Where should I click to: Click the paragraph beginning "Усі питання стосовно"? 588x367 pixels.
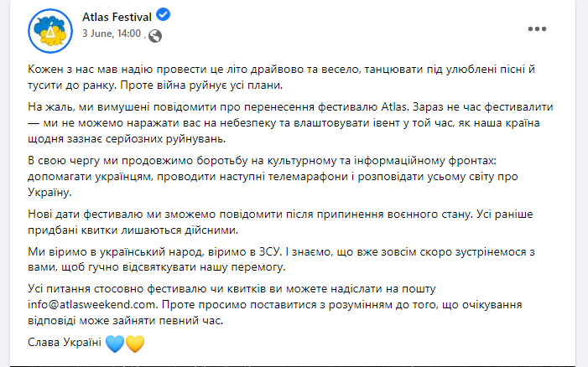[275, 304]
